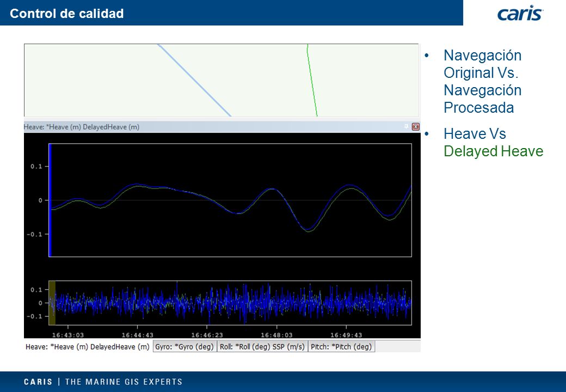Open the Roll (deg) SSP tab
566x392 pixels.
pos(262,347)
